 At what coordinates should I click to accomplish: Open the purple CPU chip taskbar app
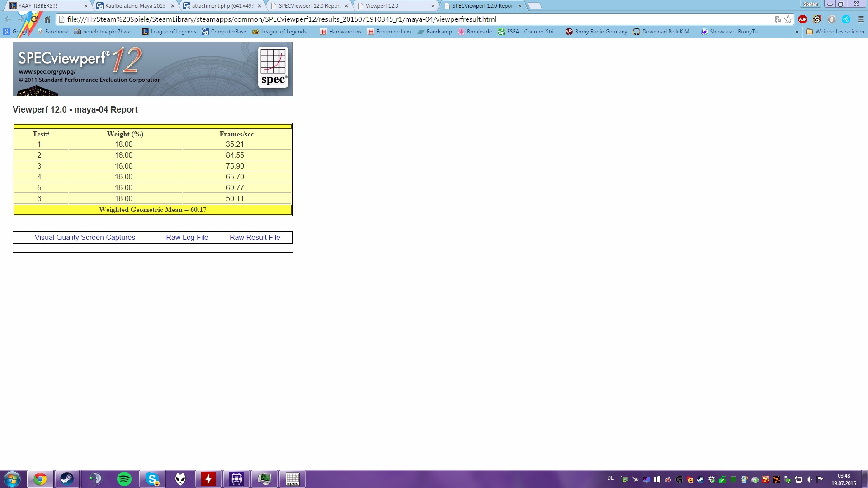(236, 479)
